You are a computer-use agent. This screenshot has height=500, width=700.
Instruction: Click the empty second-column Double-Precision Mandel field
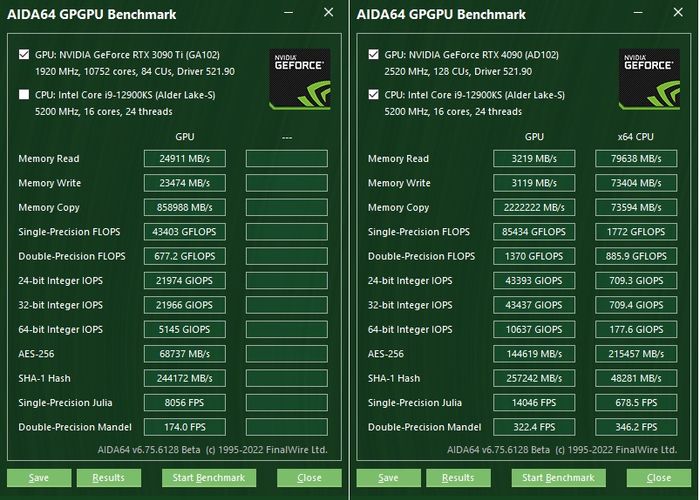coord(287,427)
